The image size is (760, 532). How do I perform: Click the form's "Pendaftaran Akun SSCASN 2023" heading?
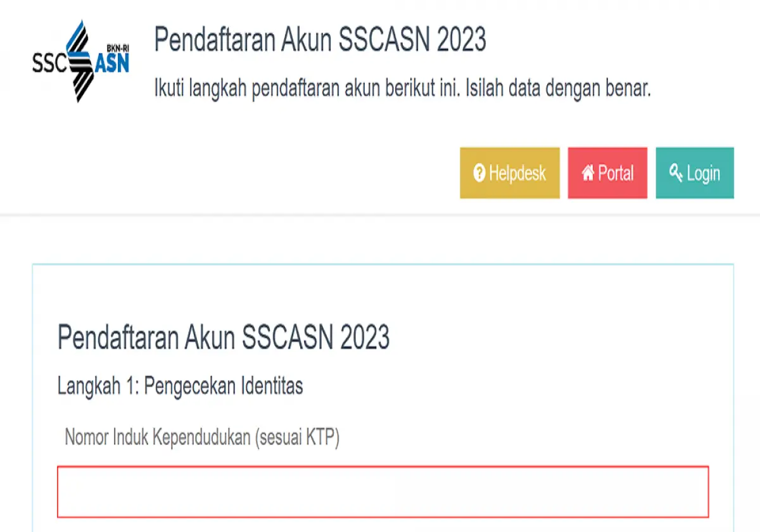click(224, 337)
